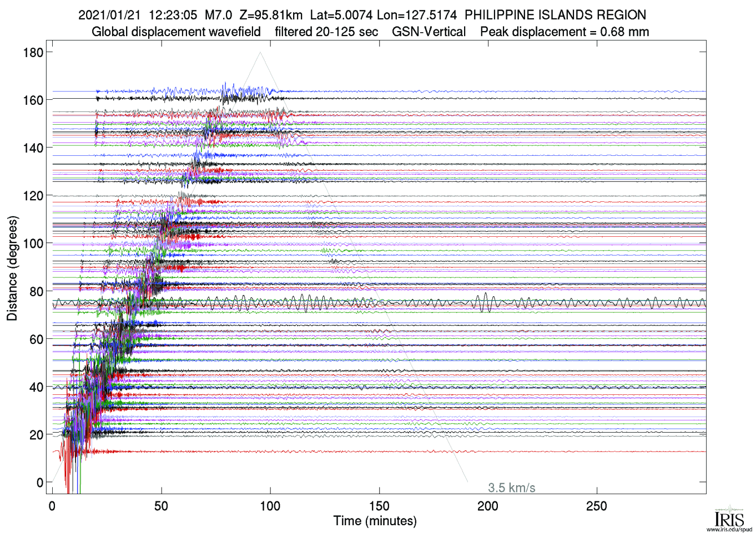Click the 100 tick on the distance axis
This screenshot has height=533, width=756.
point(33,243)
